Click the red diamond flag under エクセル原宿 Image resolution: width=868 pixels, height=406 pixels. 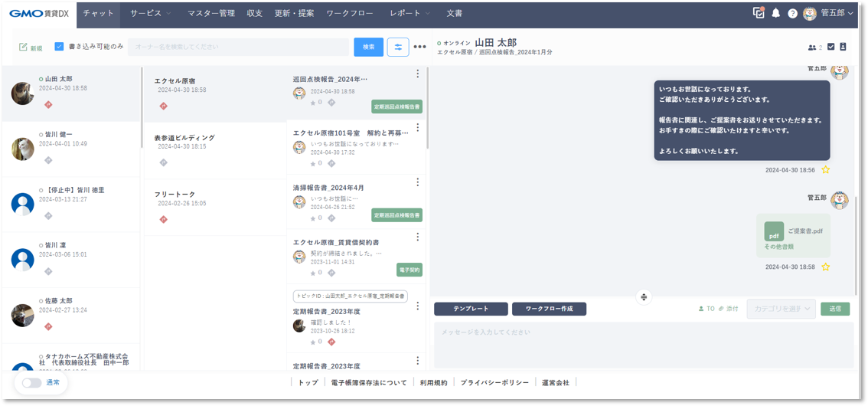163,106
